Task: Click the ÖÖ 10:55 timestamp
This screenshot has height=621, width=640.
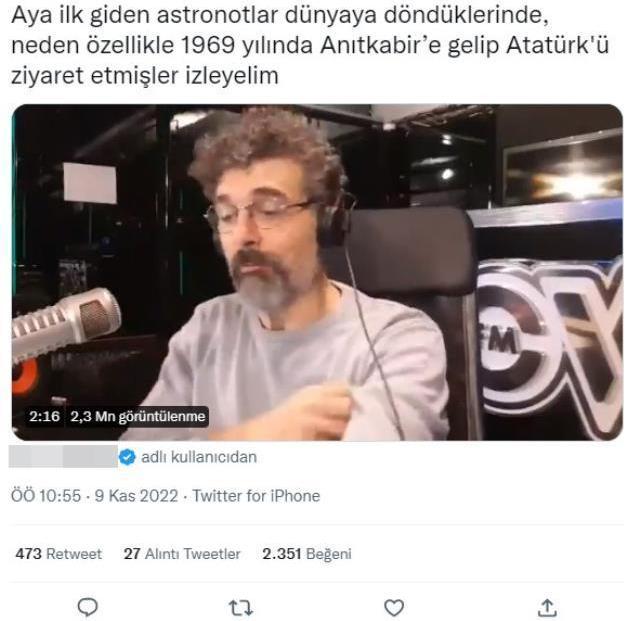Action: click(x=46, y=496)
